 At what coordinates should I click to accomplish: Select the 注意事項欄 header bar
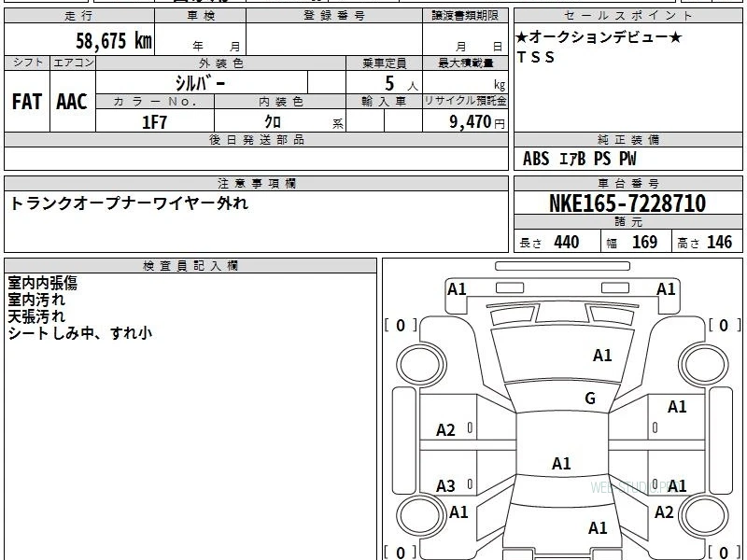pyautogui.click(x=256, y=183)
